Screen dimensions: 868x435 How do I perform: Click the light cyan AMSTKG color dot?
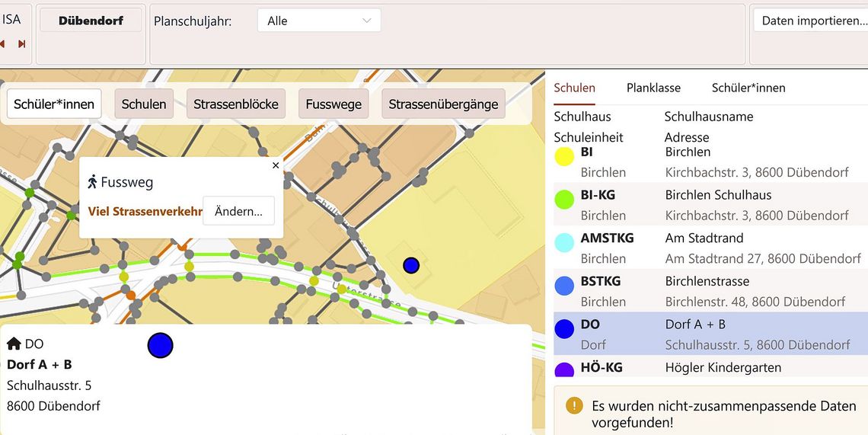point(564,243)
